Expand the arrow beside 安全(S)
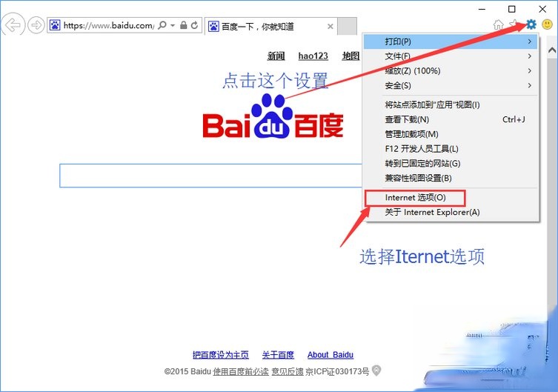The height and width of the screenshot is (392, 558). coord(530,85)
